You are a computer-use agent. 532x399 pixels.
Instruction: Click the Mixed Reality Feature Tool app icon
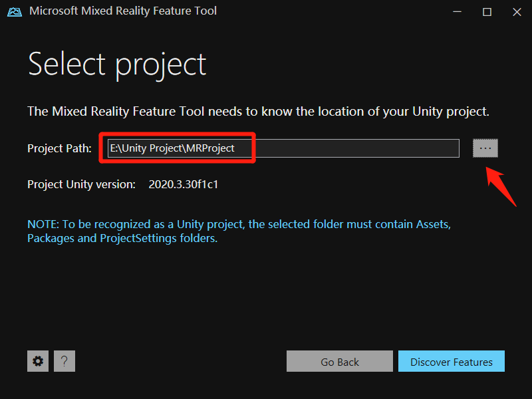[x=15, y=11]
